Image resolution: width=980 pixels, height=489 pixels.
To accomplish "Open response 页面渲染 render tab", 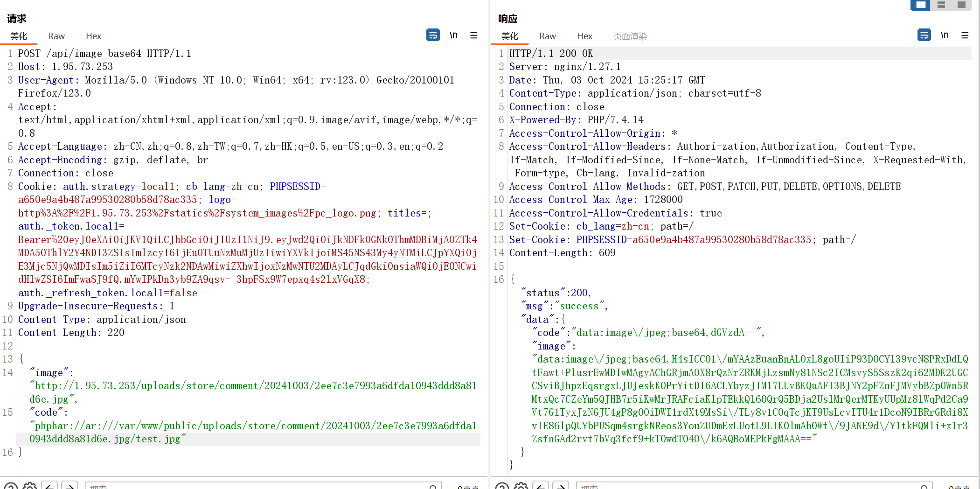I will (630, 36).
